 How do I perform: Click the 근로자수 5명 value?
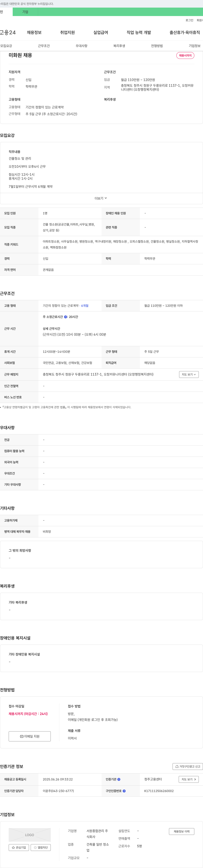[140, 846]
